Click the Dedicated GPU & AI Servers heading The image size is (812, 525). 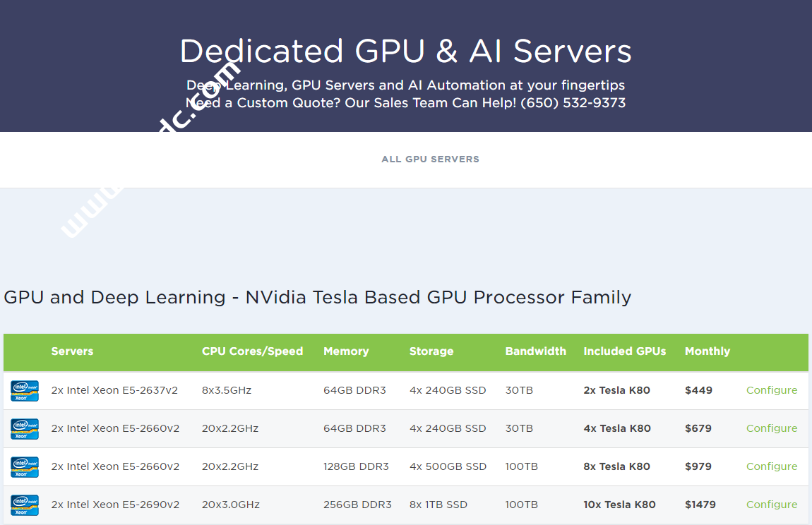click(x=405, y=51)
